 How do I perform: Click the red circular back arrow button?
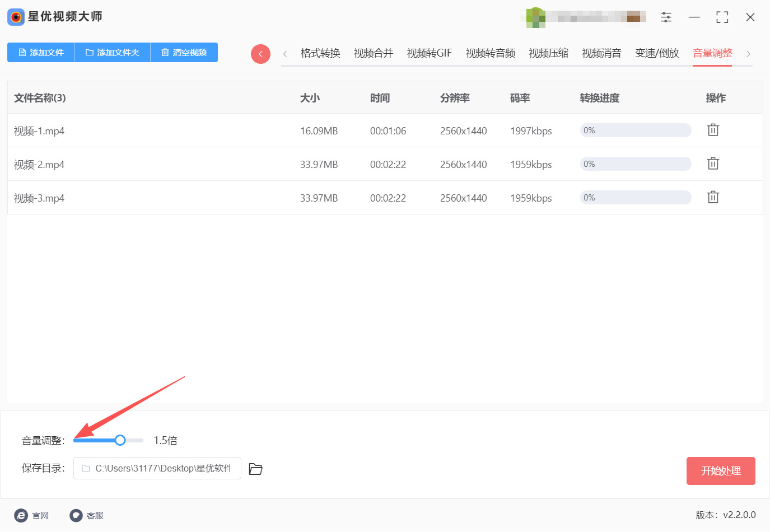pyautogui.click(x=260, y=54)
